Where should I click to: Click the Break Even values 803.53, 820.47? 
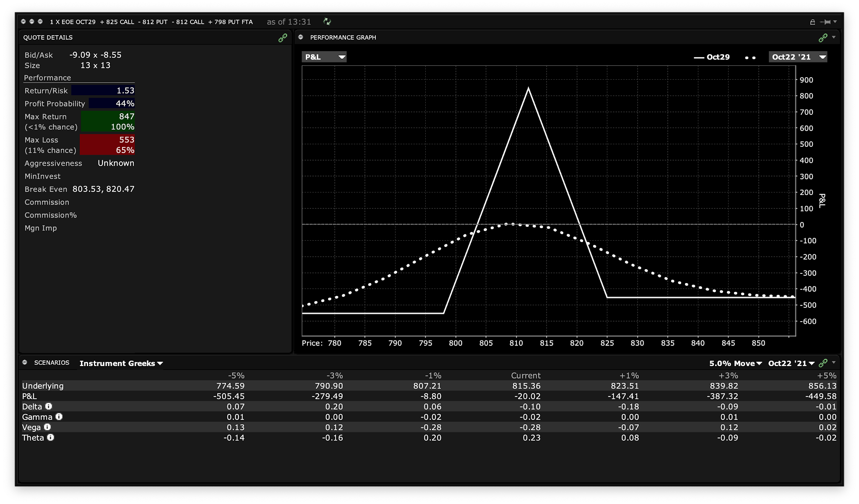[x=103, y=189]
